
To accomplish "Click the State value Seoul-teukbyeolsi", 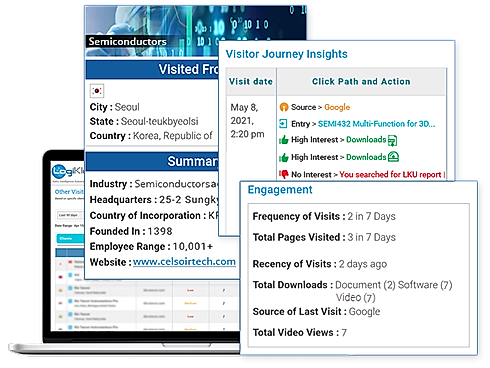I will 159,121.
